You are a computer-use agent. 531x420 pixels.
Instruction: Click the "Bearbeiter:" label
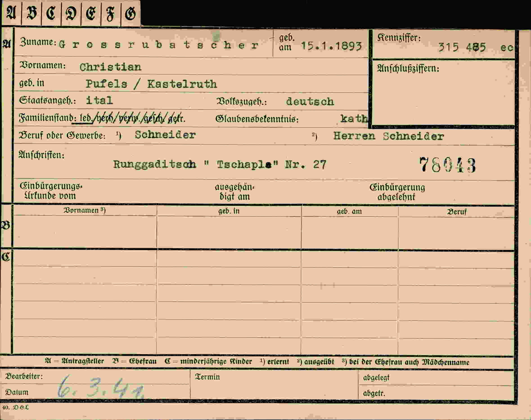coord(24,376)
